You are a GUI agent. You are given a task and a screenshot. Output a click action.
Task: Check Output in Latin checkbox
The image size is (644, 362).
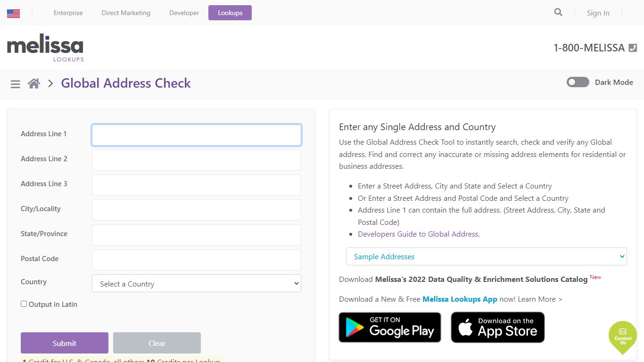point(24,304)
